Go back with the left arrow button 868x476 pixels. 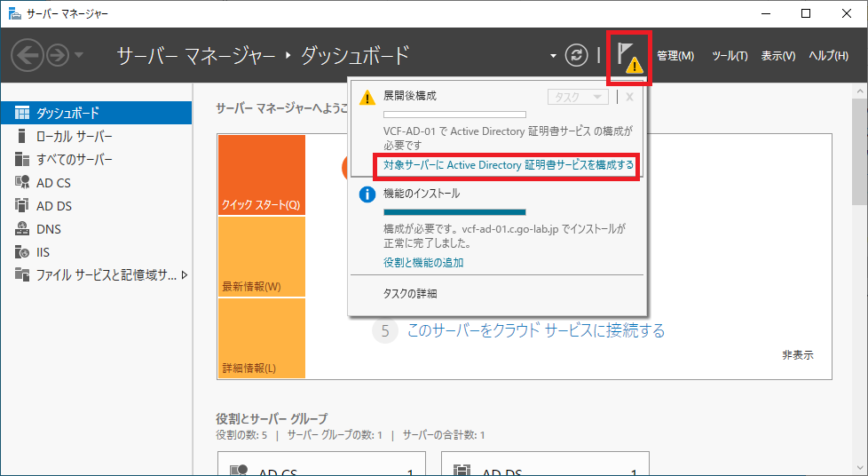pyautogui.click(x=28, y=55)
